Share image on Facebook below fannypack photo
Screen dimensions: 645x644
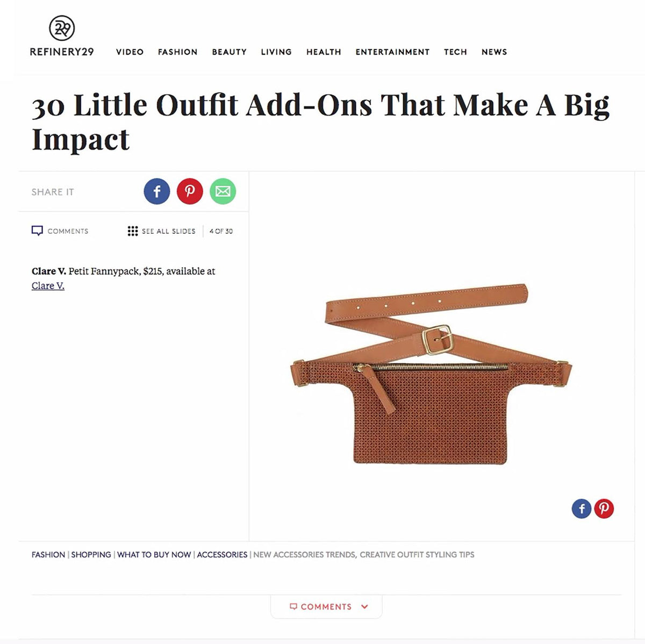pyautogui.click(x=582, y=509)
